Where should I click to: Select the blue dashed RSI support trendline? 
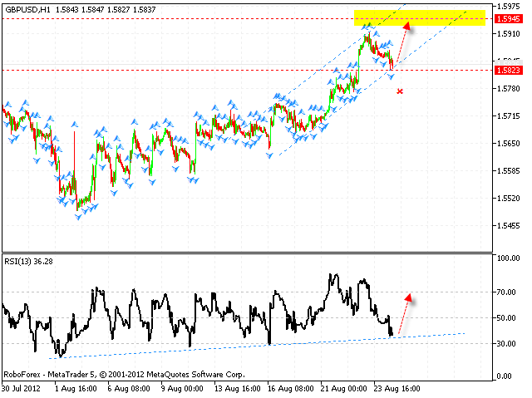249,343
